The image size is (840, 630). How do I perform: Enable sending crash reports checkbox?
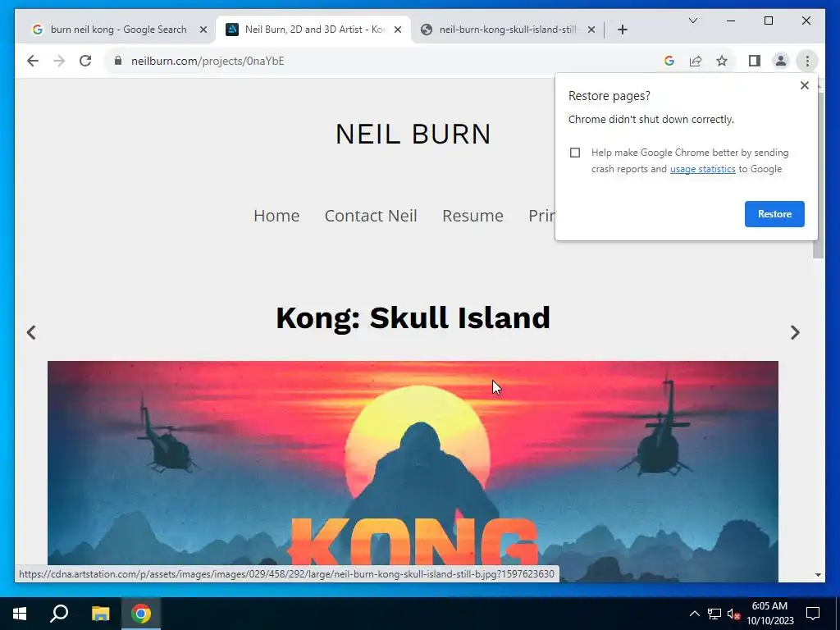pos(575,153)
